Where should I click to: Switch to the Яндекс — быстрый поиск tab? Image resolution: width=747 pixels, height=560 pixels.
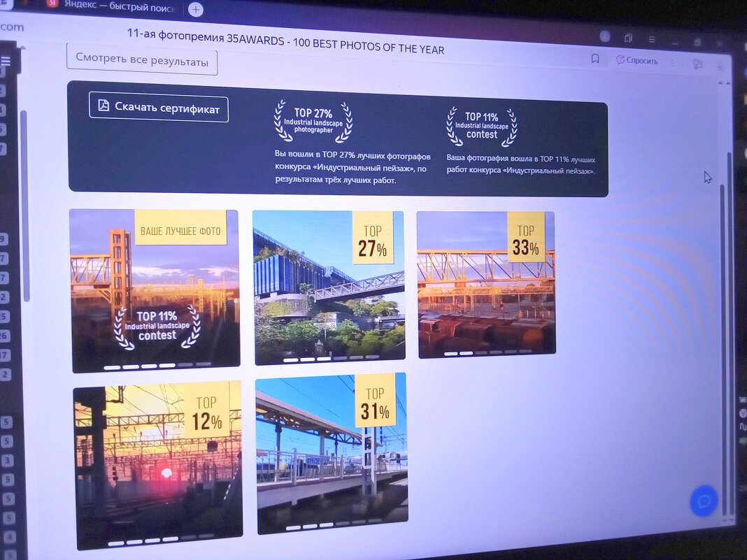115,4
